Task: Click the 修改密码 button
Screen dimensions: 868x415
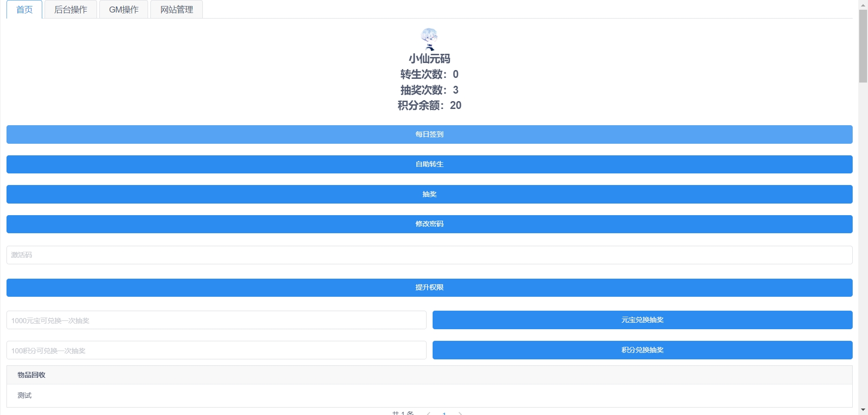Action: point(429,224)
